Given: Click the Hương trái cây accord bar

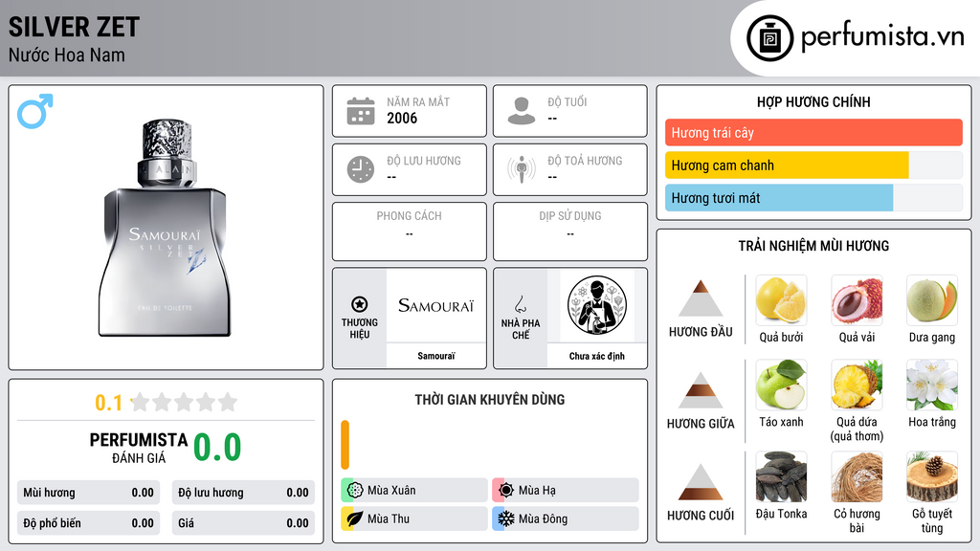Looking at the screenshot, I should point(813,132).
